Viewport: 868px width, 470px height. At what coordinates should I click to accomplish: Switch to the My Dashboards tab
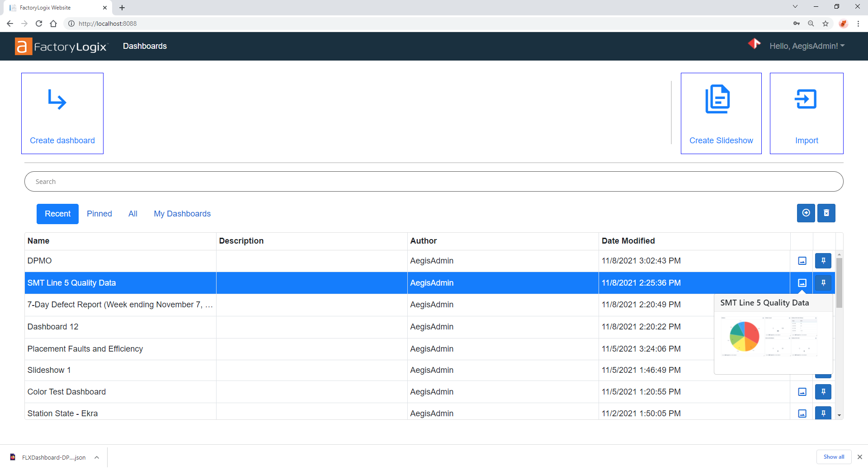182,214
